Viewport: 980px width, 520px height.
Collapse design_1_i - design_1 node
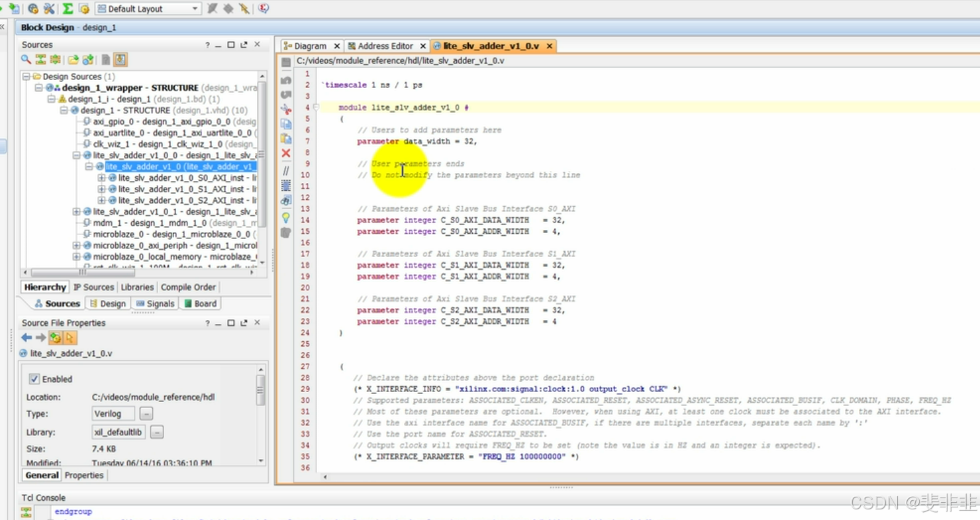click(x=51, y=99)
